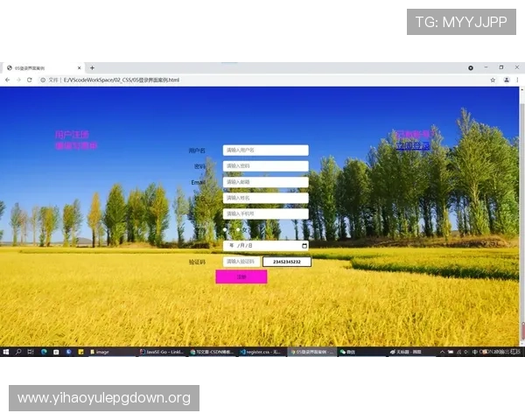
Task: Click the Email input field
Action: pos(265,182)
